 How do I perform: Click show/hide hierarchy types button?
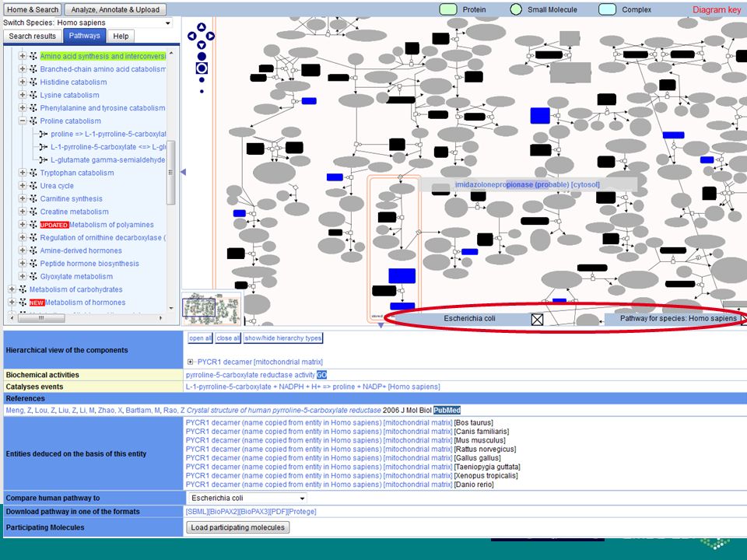(283, 338)
